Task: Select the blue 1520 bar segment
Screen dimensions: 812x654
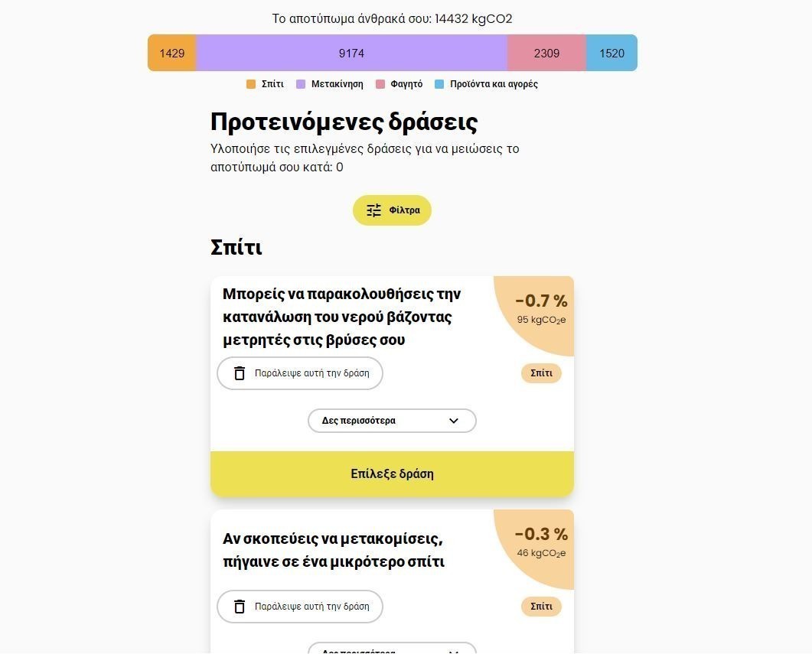Action: [x=611, y=53]
